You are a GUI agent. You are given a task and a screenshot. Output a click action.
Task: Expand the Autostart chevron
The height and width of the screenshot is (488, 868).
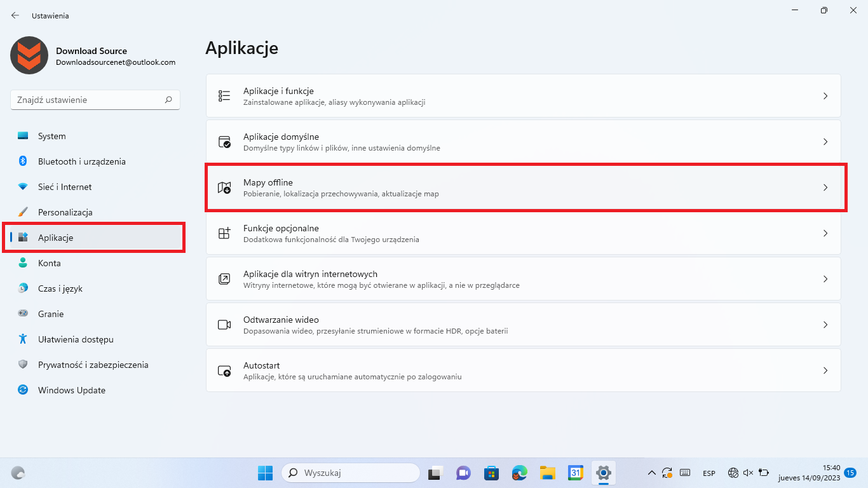tap(825, 370)
